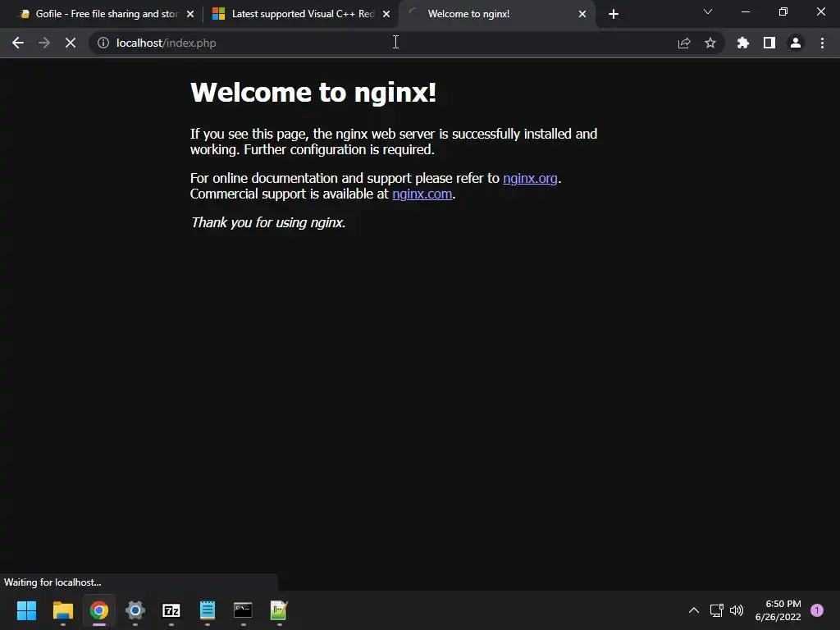The image size is (840, 630).
Task: Show hidden tray icons
Action: coord(694,610)
